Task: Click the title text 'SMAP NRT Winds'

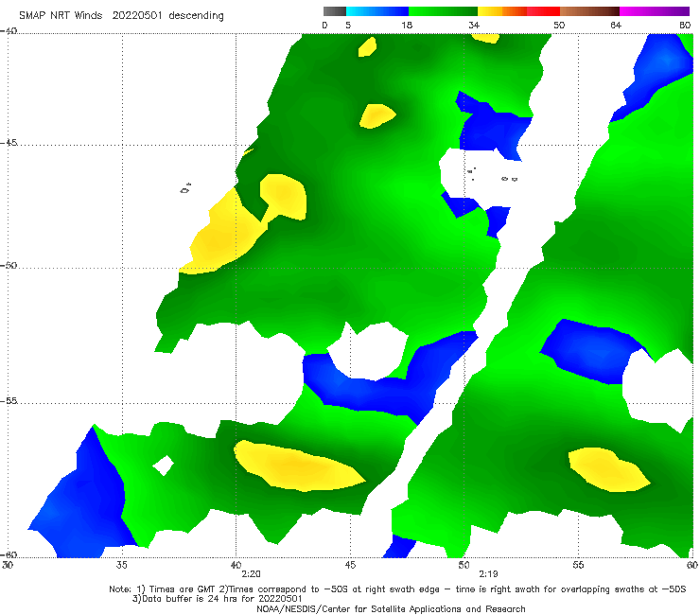Action: point(61,16)
